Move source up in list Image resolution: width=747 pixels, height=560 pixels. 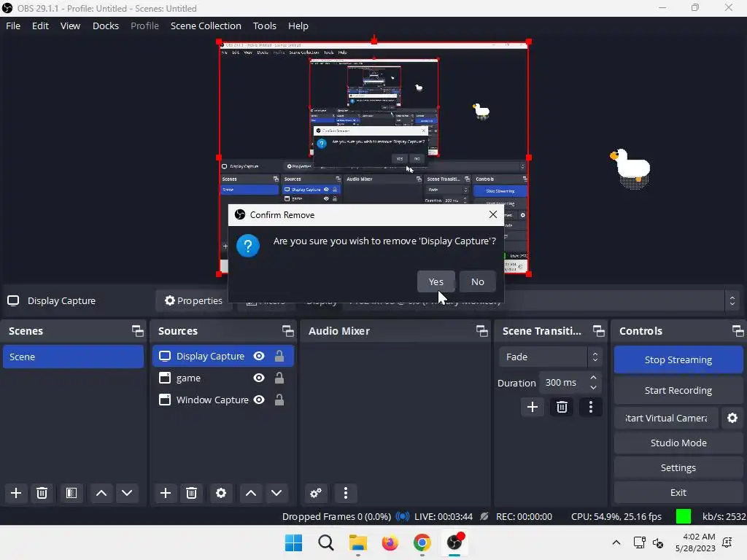pyautogui.click(x=251, y=493)
